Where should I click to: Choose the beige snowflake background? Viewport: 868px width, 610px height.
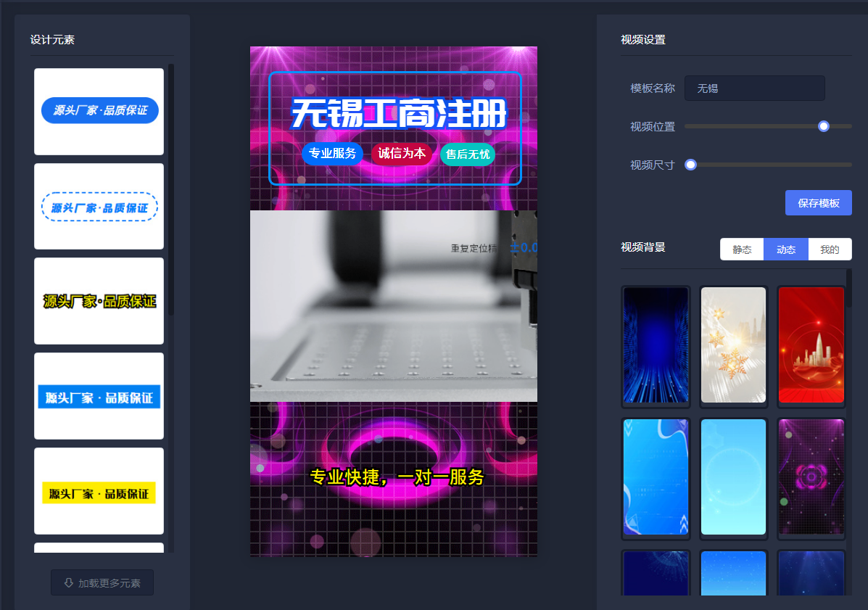click(733, 345)
